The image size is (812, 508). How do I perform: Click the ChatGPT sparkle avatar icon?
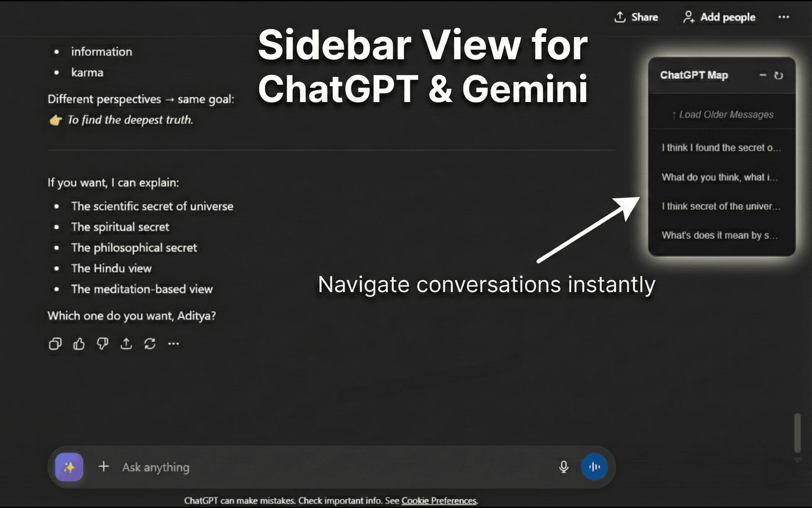point(69,467)
